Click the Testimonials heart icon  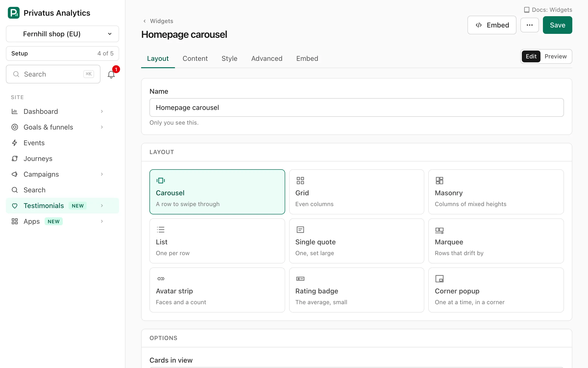15,206
